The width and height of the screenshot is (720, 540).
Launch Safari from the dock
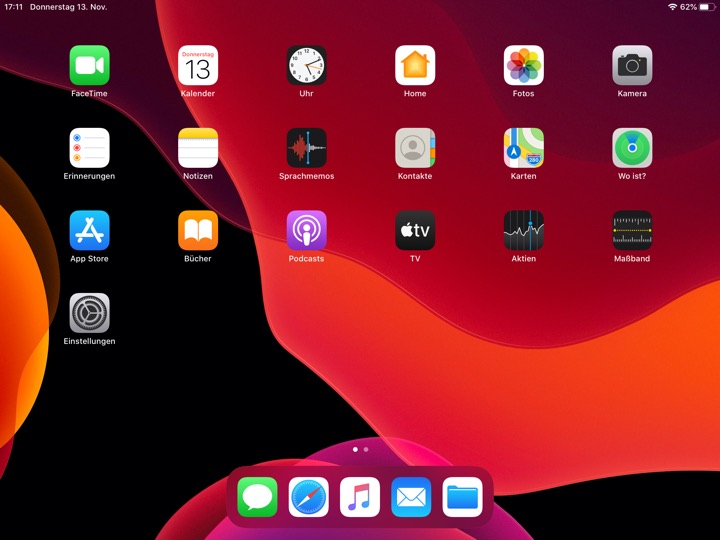[309, 497]
